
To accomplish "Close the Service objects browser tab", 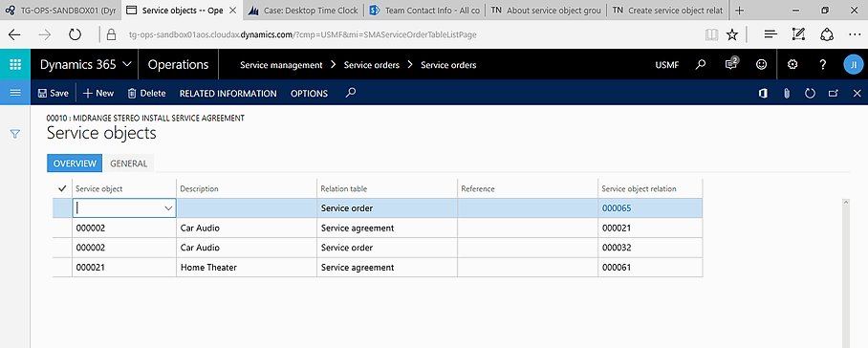I will [232, 10].
